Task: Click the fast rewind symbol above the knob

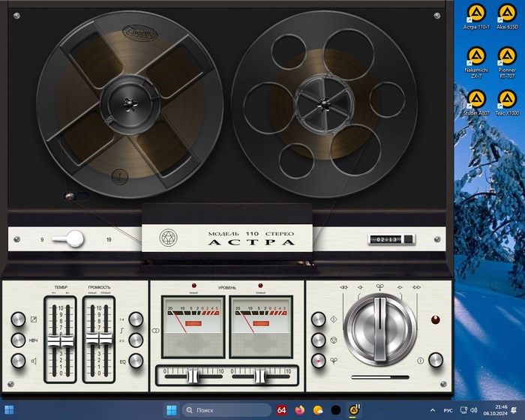Action: pos(343,287)
